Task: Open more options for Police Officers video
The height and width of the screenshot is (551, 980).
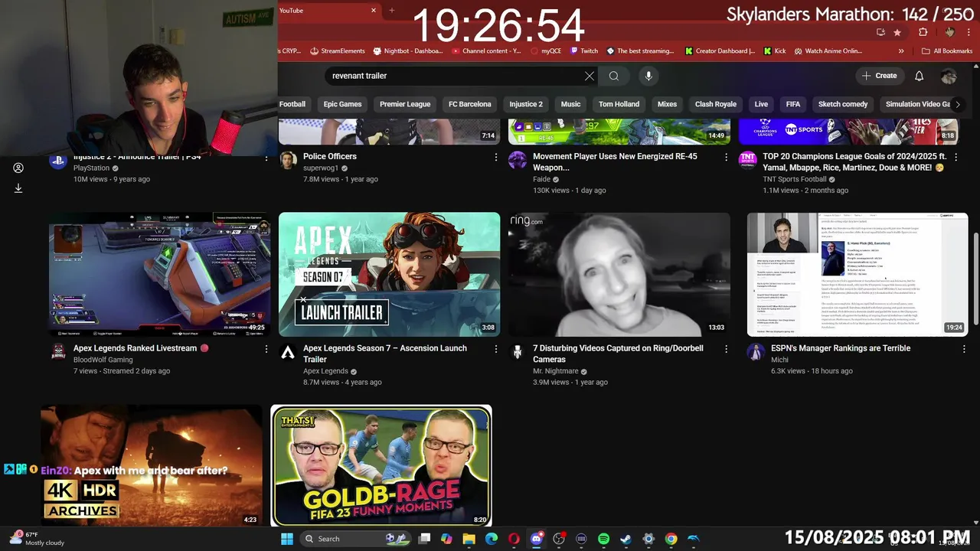Action: [495, 157]
